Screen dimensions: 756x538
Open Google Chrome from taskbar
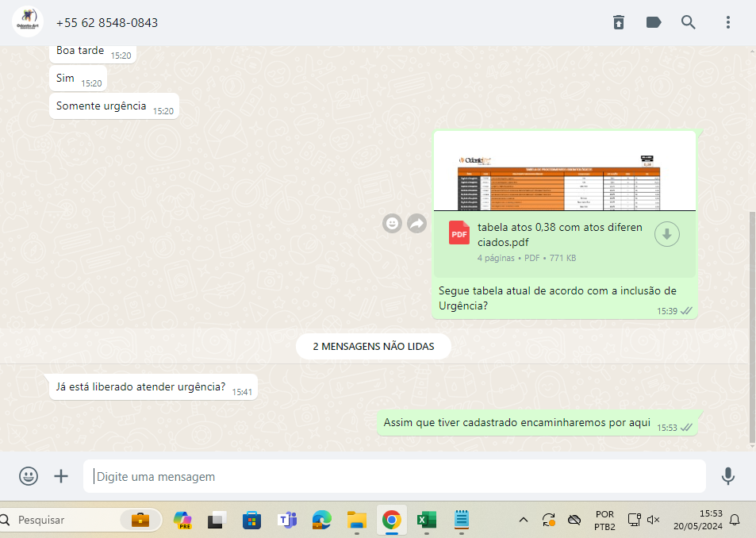(390, 521)
